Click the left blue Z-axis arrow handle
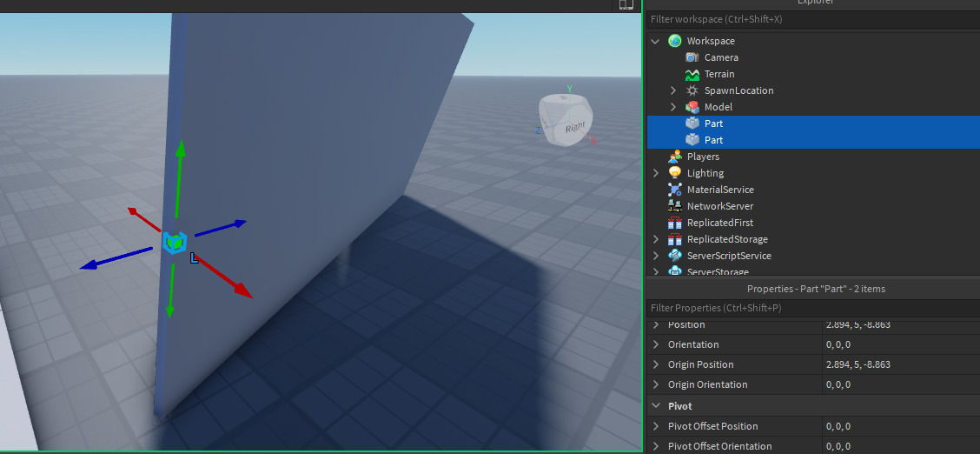 click(116, 259)
